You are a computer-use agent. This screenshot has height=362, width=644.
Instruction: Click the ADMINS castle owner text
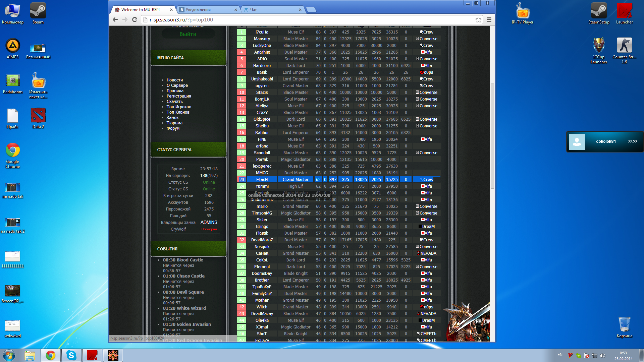point(209,223)
